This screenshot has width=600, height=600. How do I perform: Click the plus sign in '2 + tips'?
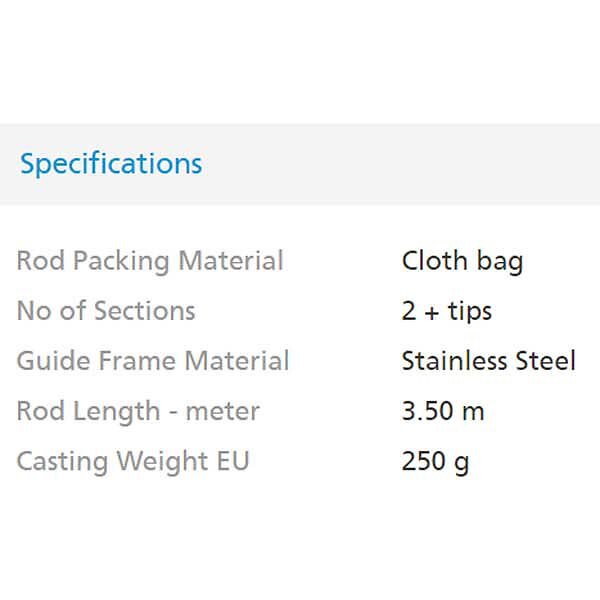tap(431, 312)
